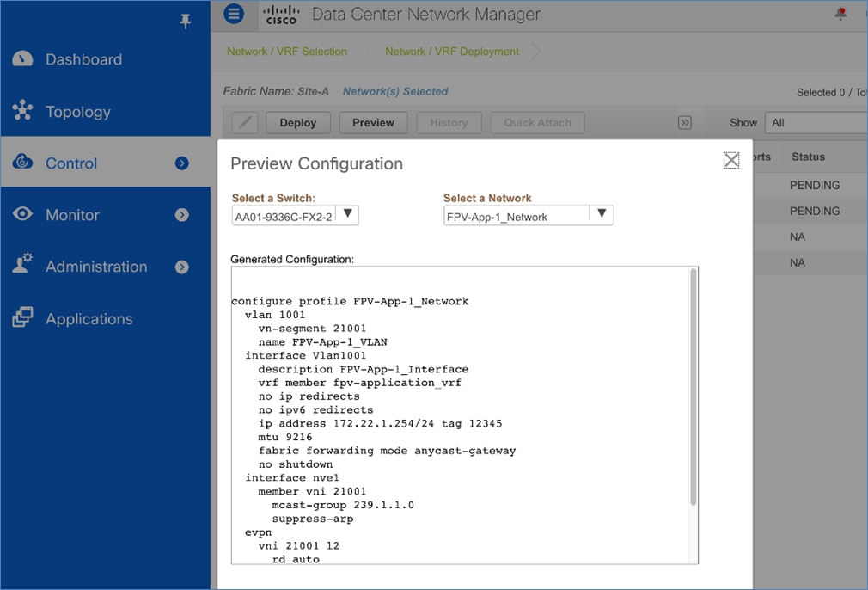Click the configuration text scrollbar

point(693,387)
